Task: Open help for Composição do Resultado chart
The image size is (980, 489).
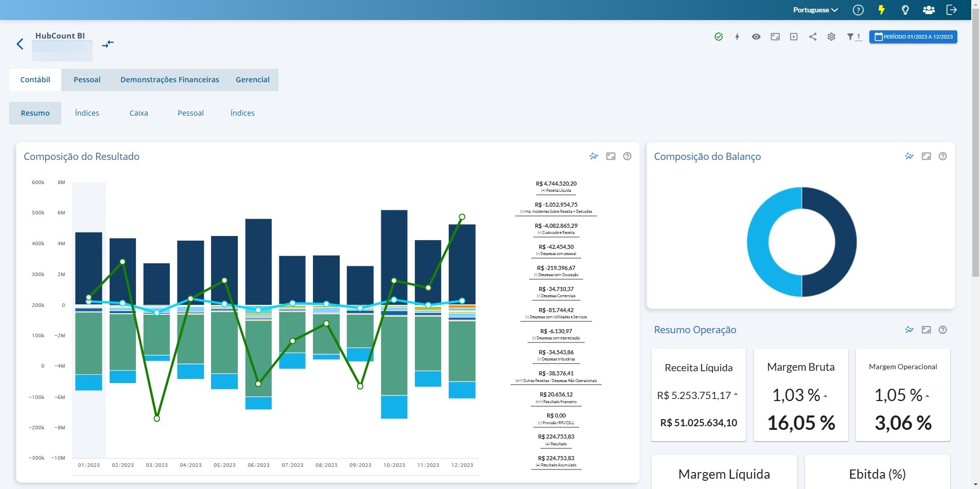Action: (627, 156)
